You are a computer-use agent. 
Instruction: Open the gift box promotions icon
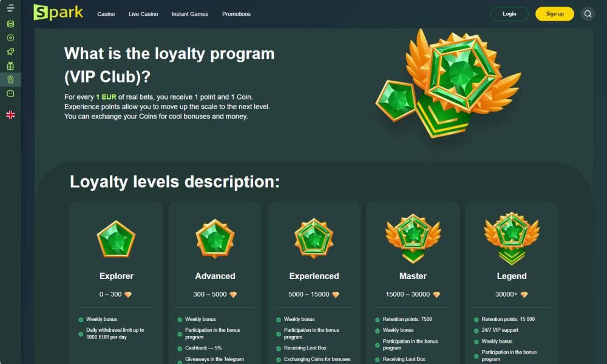(10, 66)
